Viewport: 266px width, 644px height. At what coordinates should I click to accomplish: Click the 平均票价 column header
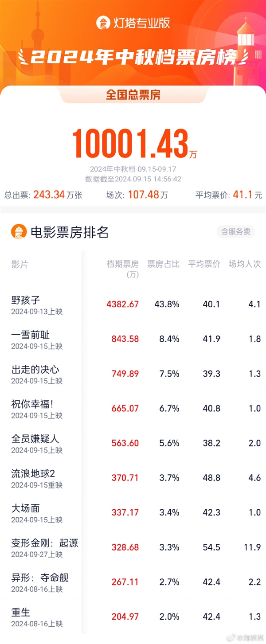tap(204, 264)
